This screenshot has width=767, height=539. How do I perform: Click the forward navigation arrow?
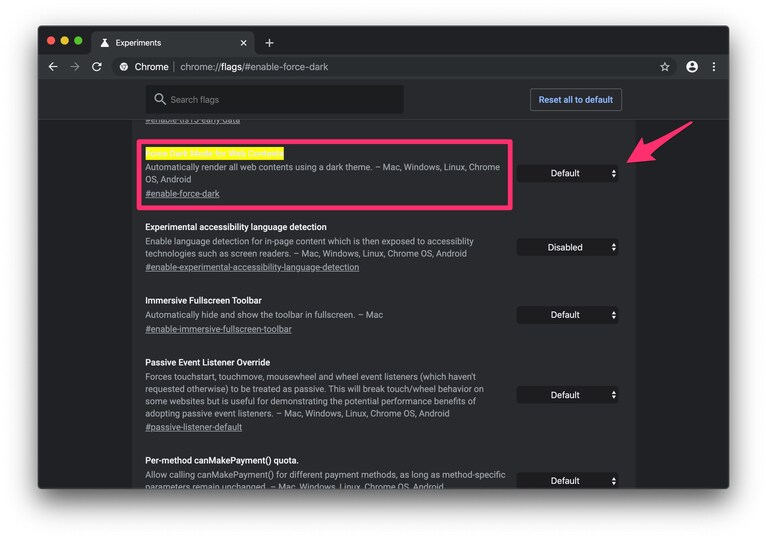click(75, 67)
